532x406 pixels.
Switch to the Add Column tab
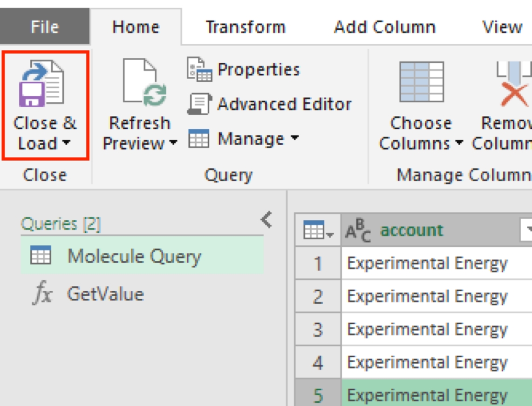384,27
